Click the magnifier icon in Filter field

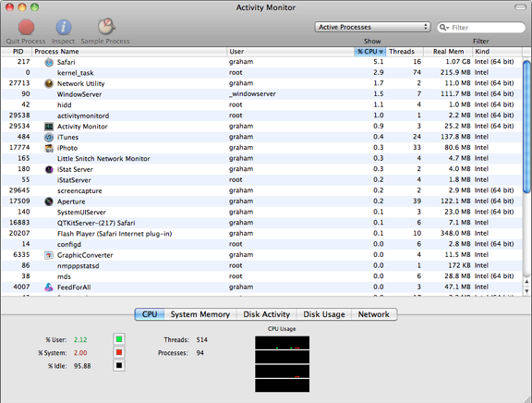443,27
